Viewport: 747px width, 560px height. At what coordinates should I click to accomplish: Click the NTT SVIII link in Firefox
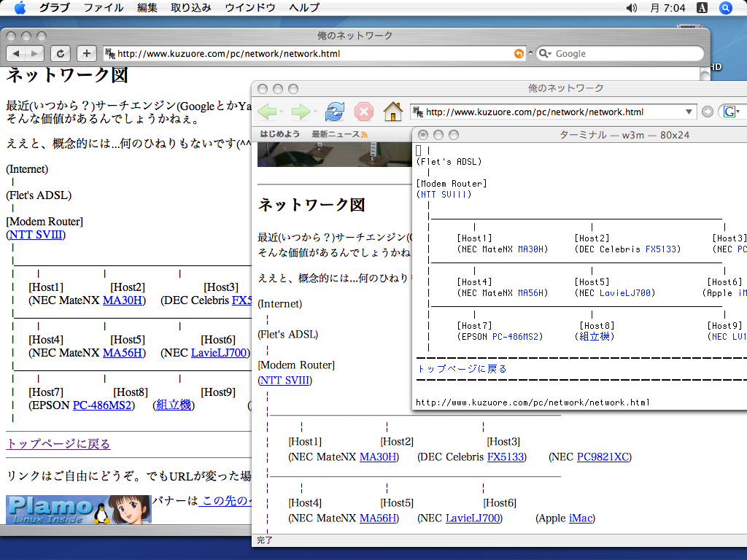285,381
